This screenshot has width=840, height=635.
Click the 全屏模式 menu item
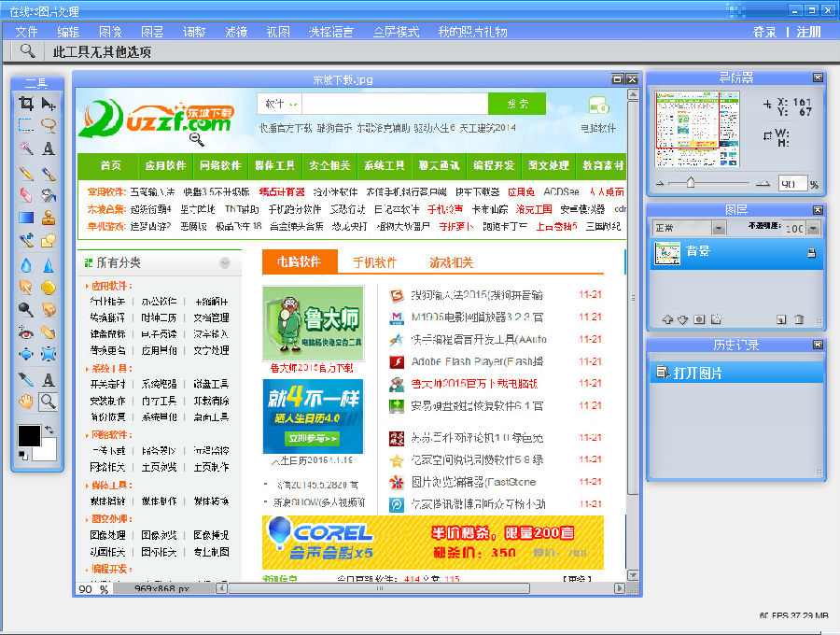coord(396,32)
